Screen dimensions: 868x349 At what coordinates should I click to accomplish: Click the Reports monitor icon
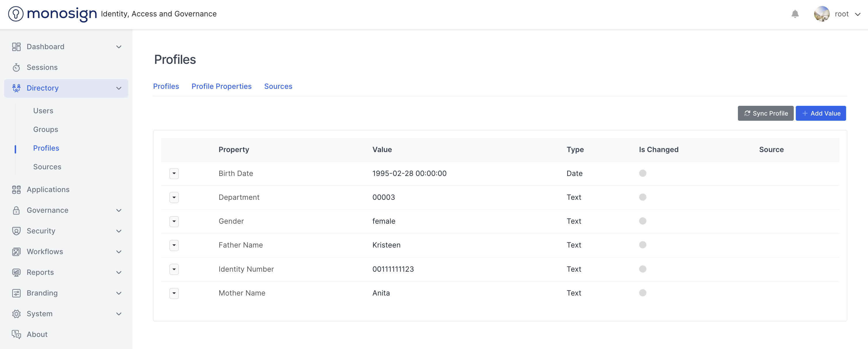(16, 272)
